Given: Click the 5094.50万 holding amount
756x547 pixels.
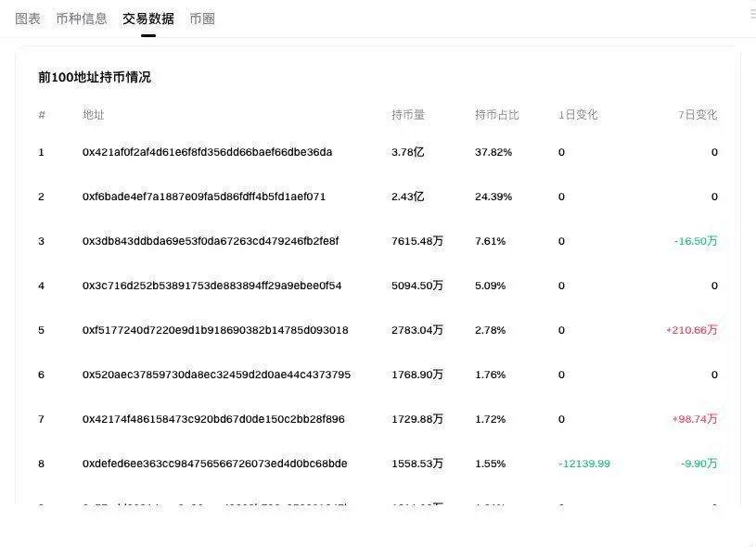Looking at the screenshot, I should click(x=417, y=286).
